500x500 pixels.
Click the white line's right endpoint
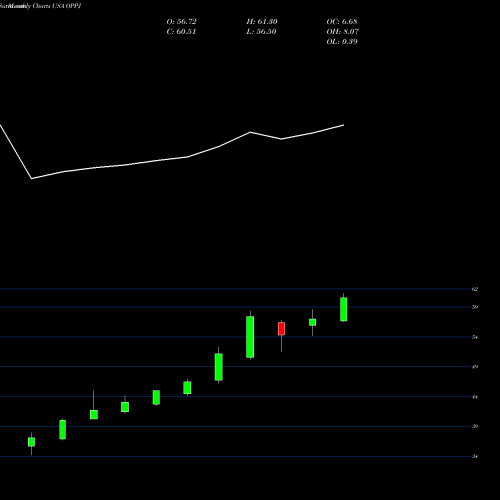point(344,125)
